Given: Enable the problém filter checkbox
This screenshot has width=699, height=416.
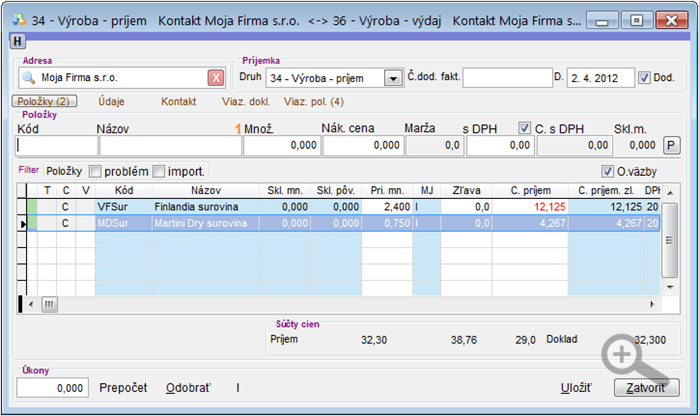Looking at the screenshot, I should (95, 171).
